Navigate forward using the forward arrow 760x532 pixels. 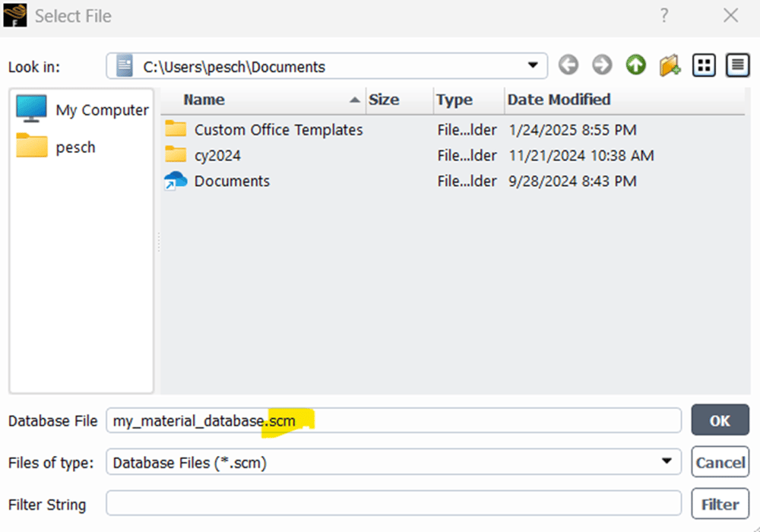click(x=601, y=65)
